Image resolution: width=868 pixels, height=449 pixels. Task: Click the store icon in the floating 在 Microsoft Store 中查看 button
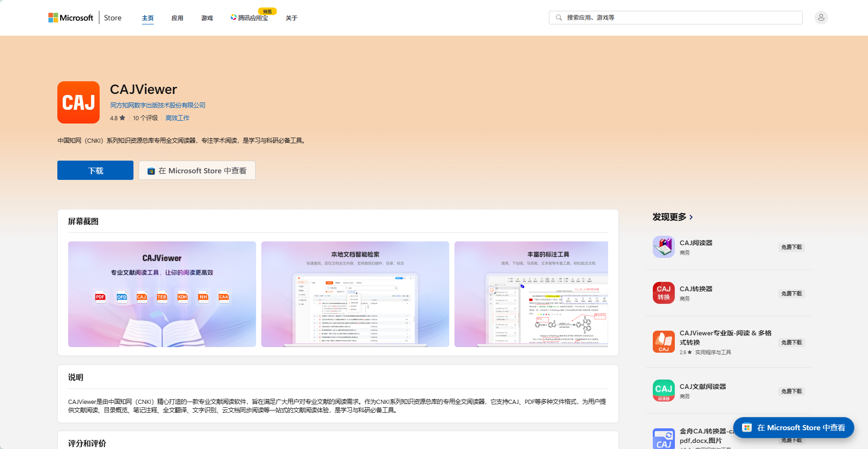747,427
